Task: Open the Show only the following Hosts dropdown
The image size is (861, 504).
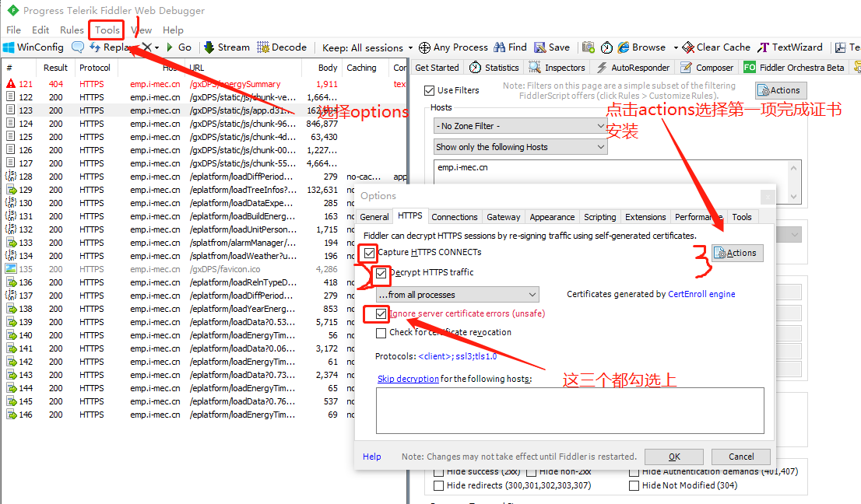Action: (x=519, y=146)
